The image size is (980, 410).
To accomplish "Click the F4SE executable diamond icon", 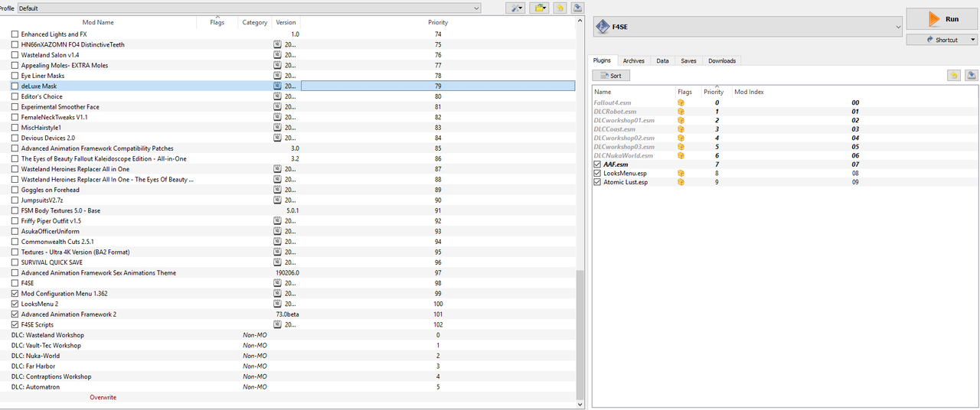I will [x=603, y=27].
